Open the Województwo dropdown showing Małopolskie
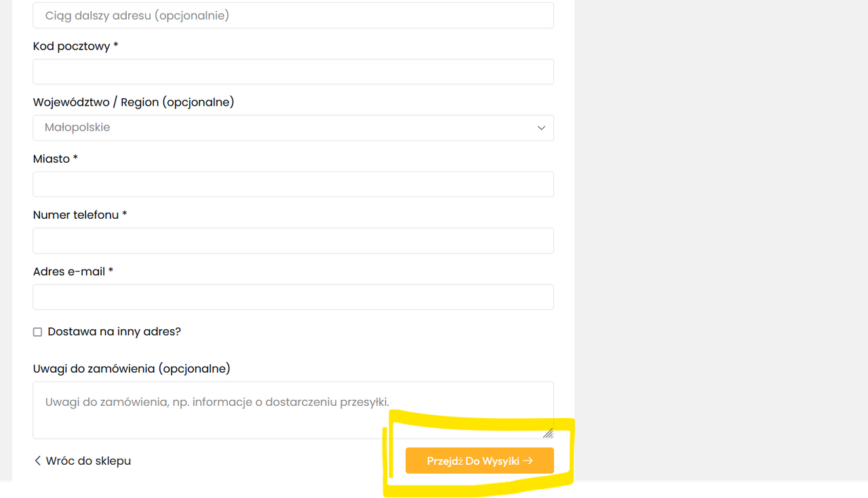This screenshot has width=868, height=498. (x=293, y=128)
